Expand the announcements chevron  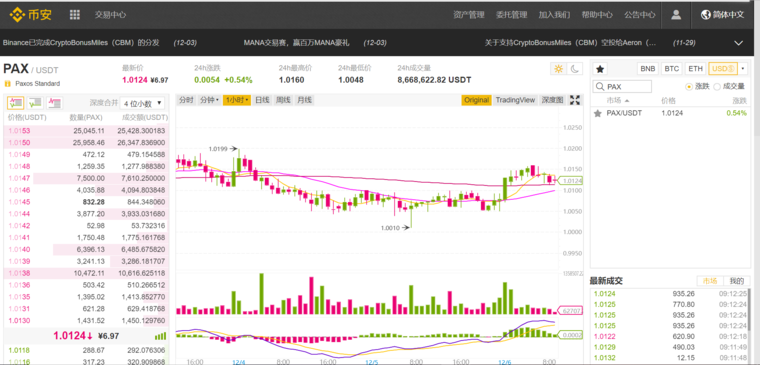coord(738,43)
